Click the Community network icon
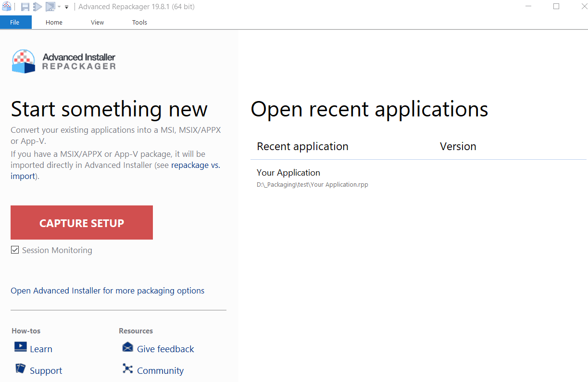The image size is (588, 382). [x=127, y=369]
